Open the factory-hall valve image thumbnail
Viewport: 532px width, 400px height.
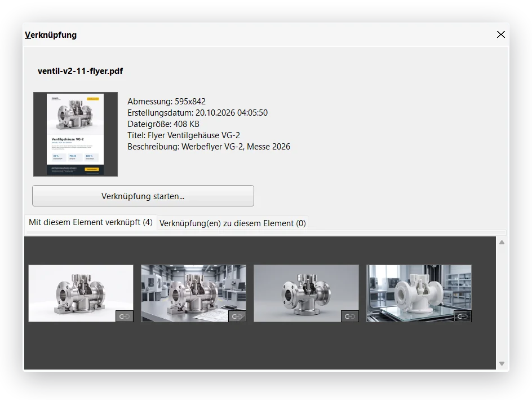(x=193, y=293)
